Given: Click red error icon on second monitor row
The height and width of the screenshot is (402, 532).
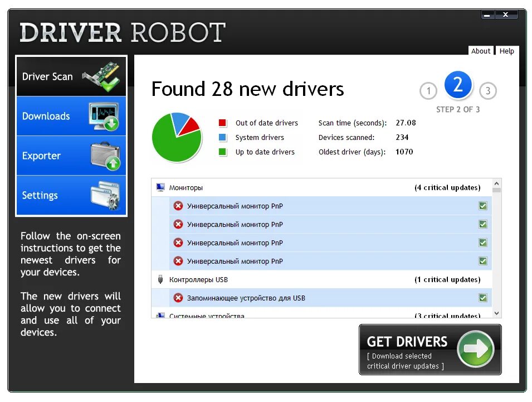Looking at the screenshot, I should point(178,224).
